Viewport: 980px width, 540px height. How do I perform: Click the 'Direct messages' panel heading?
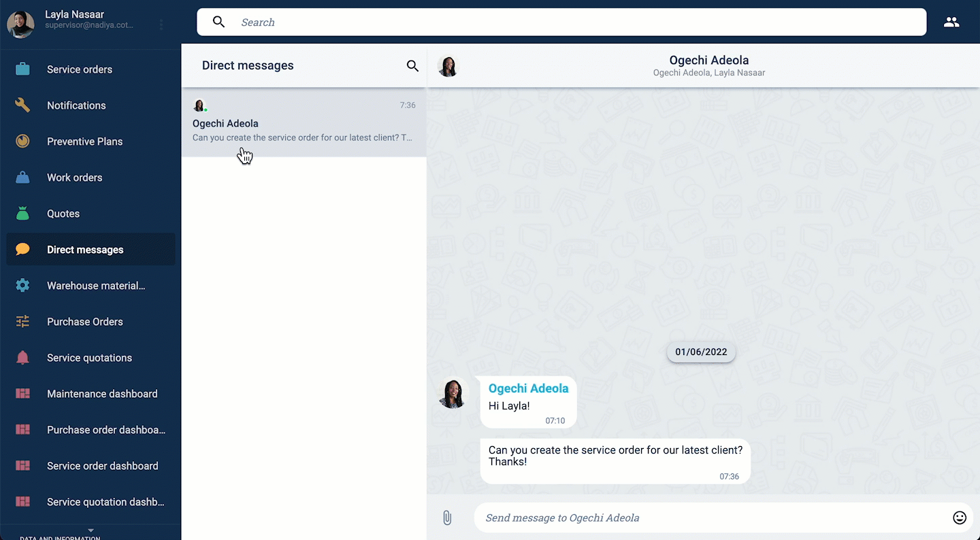pyautogui.click(x=248, y=66)
